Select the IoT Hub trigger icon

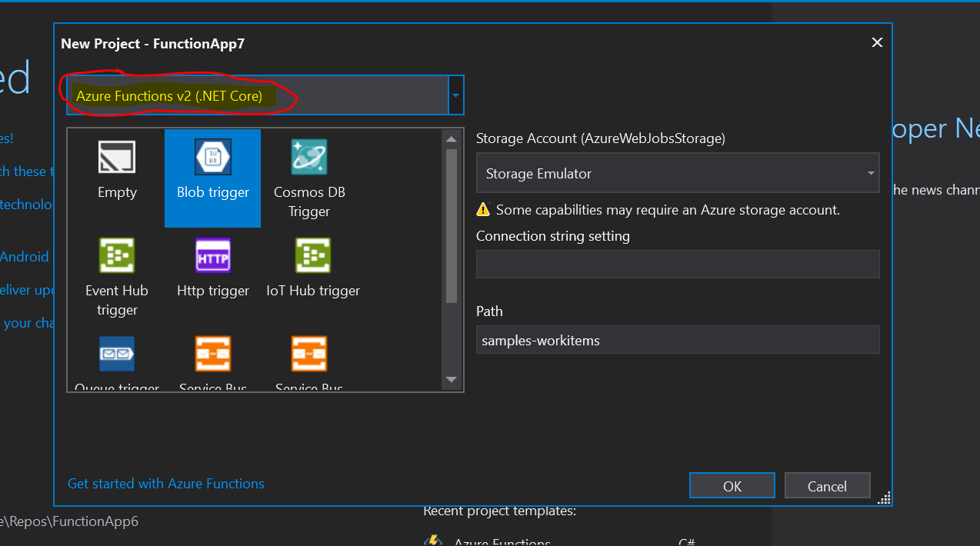click(x=313, y=255)
